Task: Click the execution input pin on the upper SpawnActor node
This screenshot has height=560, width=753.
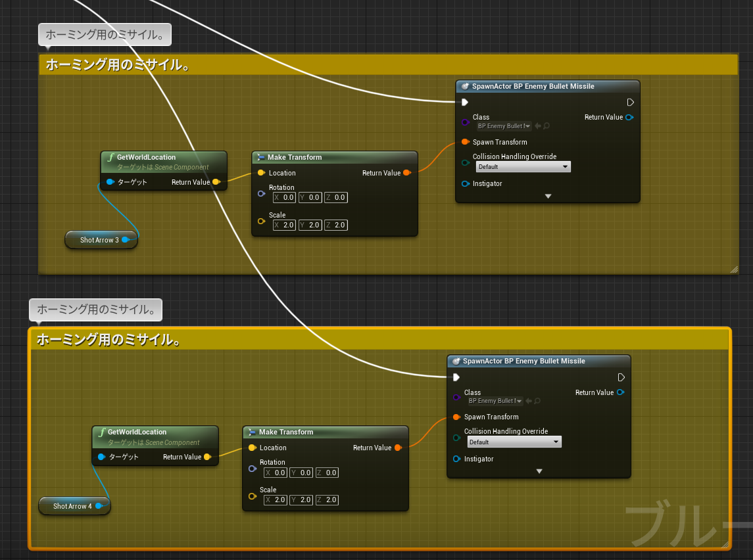Action: pyautogui.click(x=464, y=103)
